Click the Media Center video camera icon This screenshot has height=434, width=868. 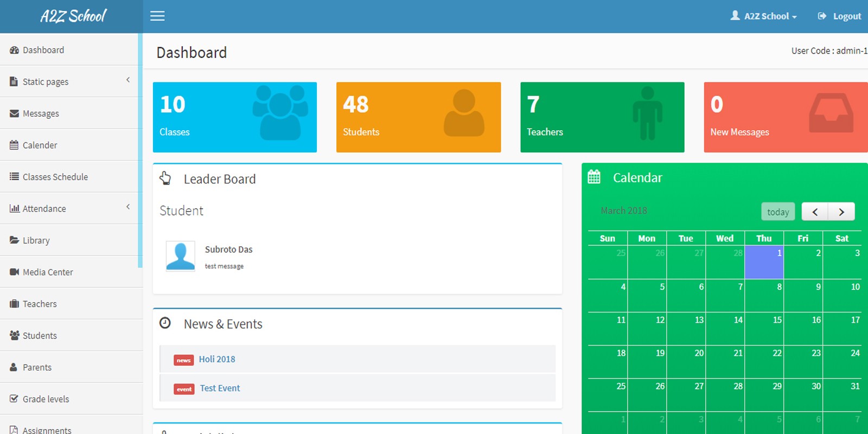(x=14, y=272)
